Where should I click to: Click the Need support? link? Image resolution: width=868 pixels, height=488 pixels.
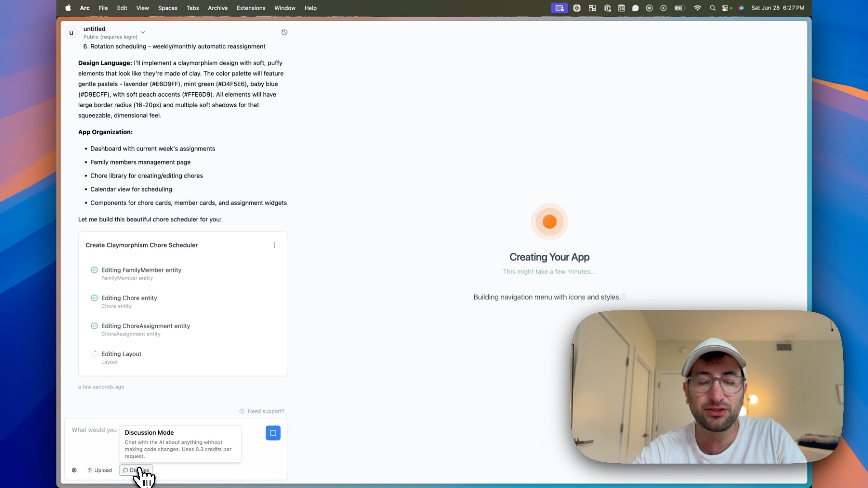(x=266, y=411)
